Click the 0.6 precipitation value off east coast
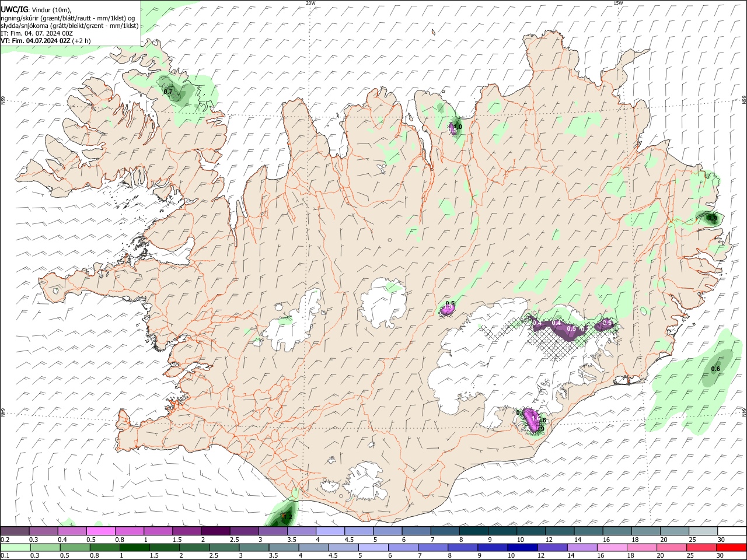Viewport: 747px width, 560px height. tap(715, 369)
